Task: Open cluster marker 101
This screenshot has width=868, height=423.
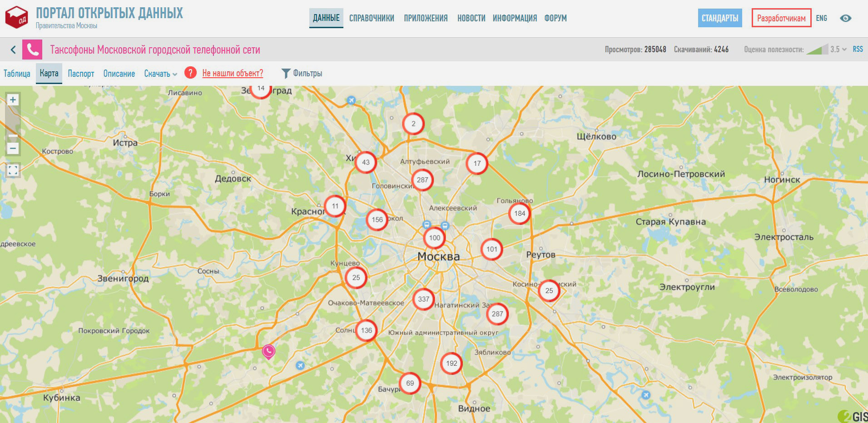Action: pyautogui.click(x=491, y=249)
